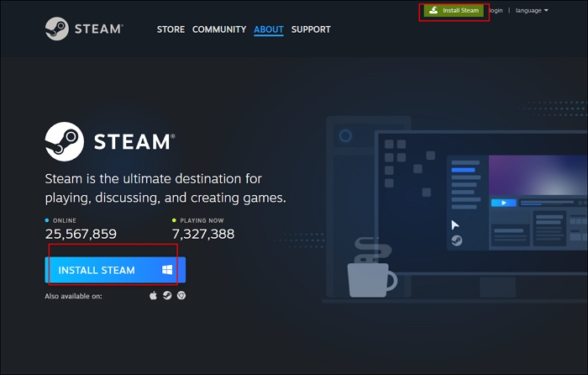588x375 pixels.
Task: Open the COMMUNITY menu
Action: click(219, 29)
